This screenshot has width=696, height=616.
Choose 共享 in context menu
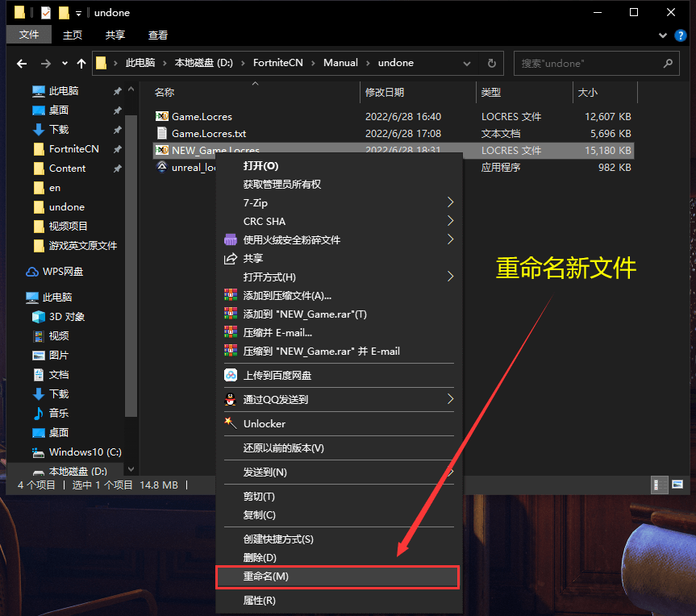[339, 258]
